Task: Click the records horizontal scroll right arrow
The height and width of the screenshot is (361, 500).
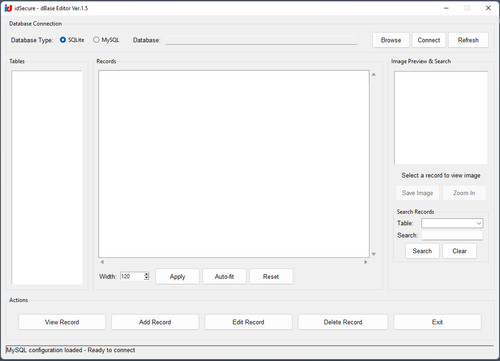Action: 366,262
